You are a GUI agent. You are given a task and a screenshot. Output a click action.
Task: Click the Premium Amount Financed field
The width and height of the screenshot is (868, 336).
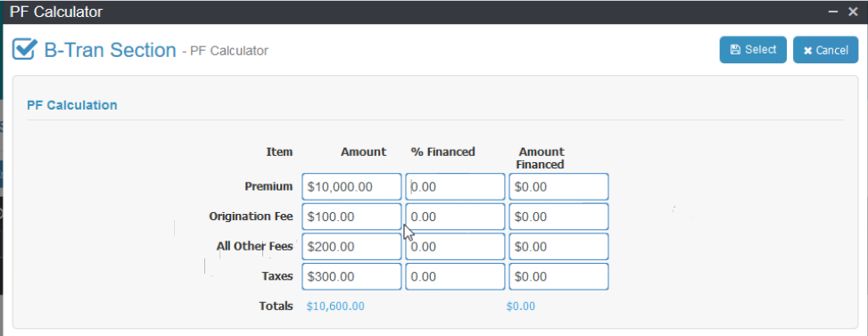pyautogui.click(x=558, y=187)
